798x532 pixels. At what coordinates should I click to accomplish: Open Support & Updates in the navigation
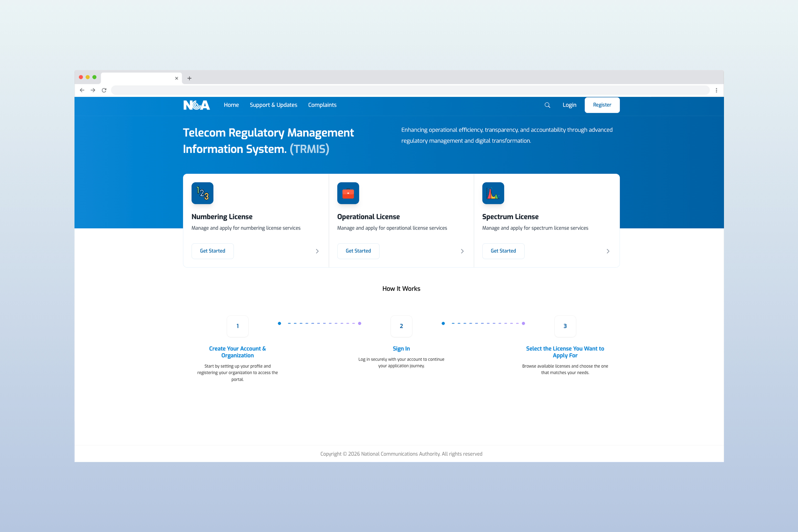(273, 105)
